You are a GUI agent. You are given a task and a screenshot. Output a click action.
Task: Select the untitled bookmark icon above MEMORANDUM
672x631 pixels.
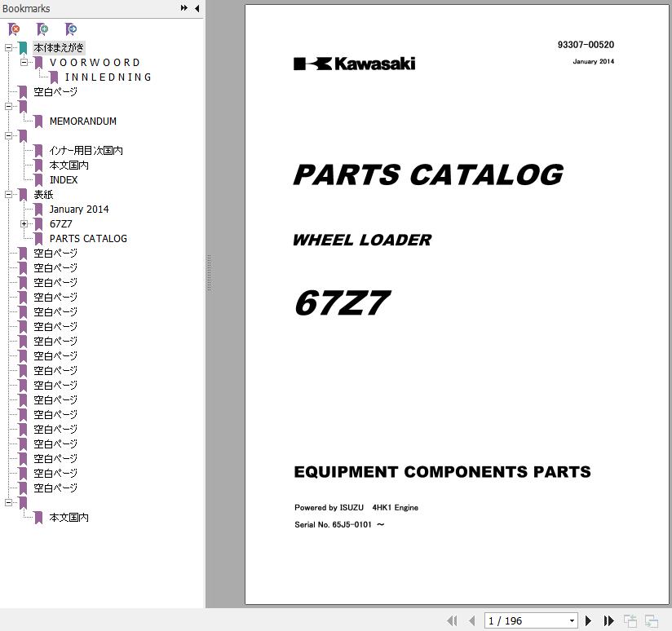(23, 107)
